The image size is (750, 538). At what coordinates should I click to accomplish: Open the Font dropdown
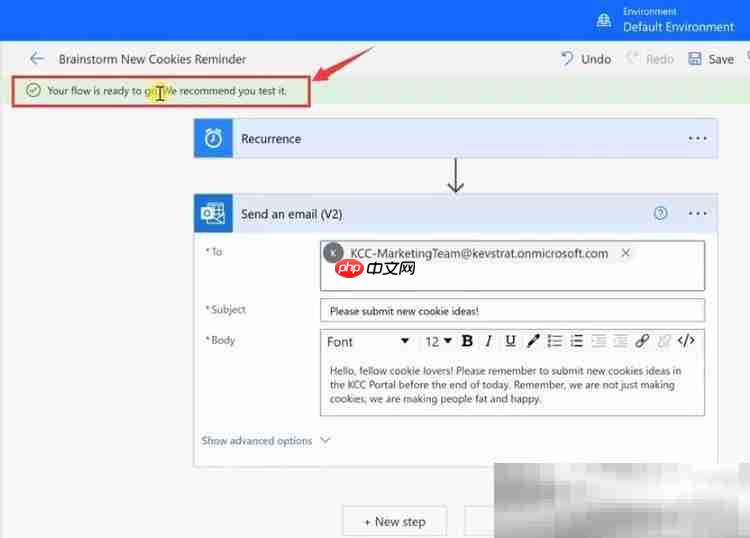(367, 341)
